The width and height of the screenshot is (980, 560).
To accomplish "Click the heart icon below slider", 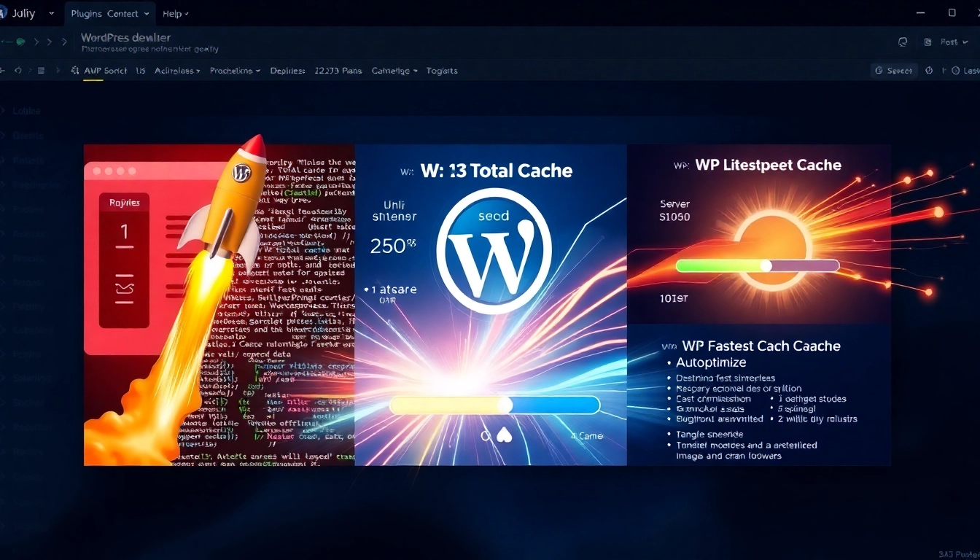I will click(x=505, y=436).
